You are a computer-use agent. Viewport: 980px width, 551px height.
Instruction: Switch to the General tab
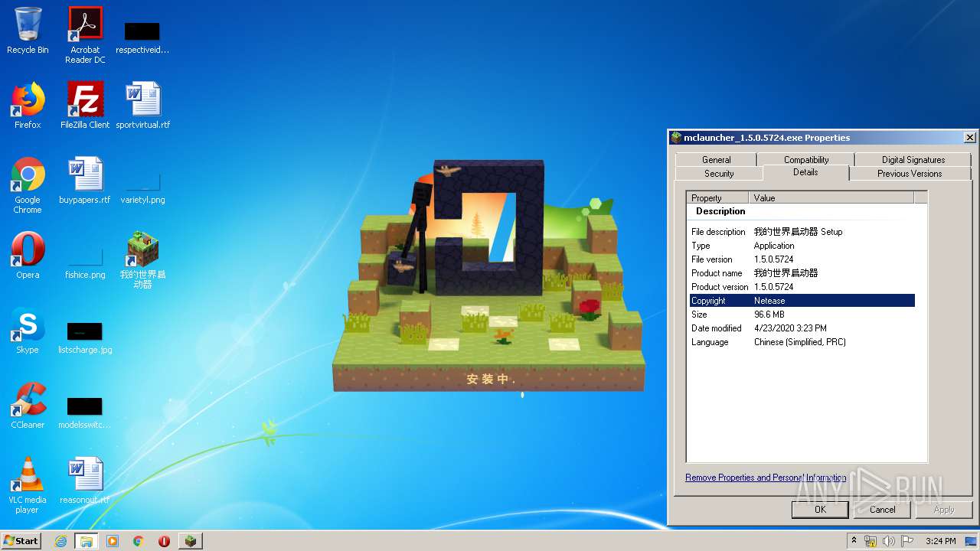click(x=716, y=160)
